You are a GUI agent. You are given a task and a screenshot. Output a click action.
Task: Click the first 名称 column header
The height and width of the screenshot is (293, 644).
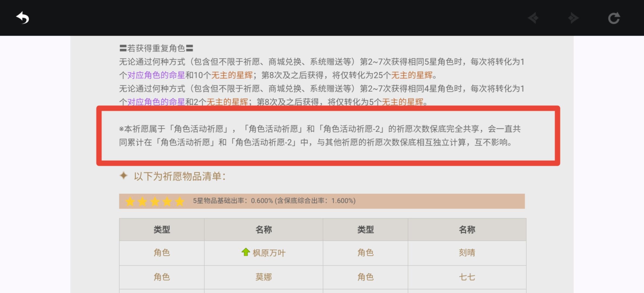point(263,230)
